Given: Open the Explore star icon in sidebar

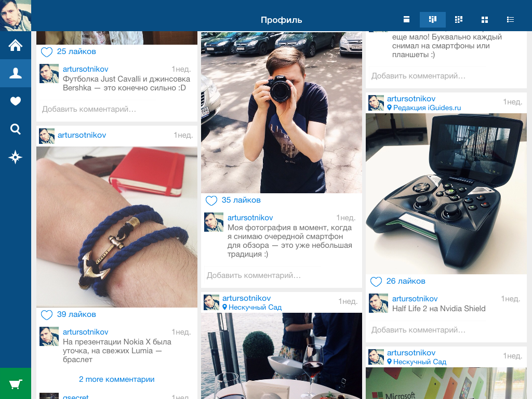Looking at the screenshot, I should 15,157.
